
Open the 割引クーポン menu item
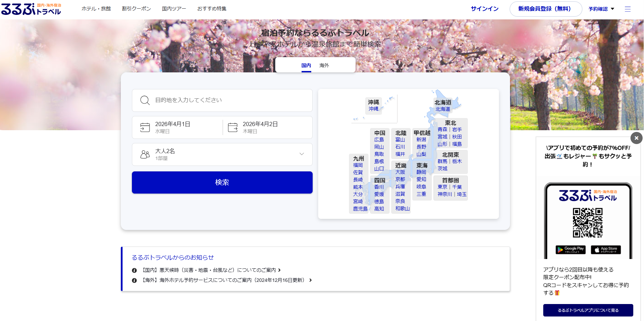click(x=136, y=9)
